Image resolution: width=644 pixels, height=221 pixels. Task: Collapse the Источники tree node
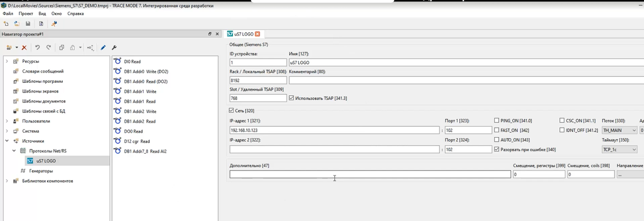7,141
